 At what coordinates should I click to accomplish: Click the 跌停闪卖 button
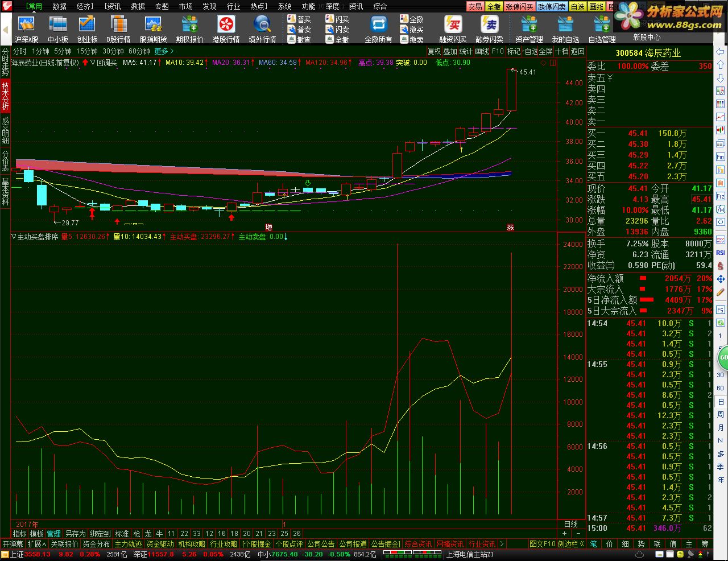(x=552, y=7)
